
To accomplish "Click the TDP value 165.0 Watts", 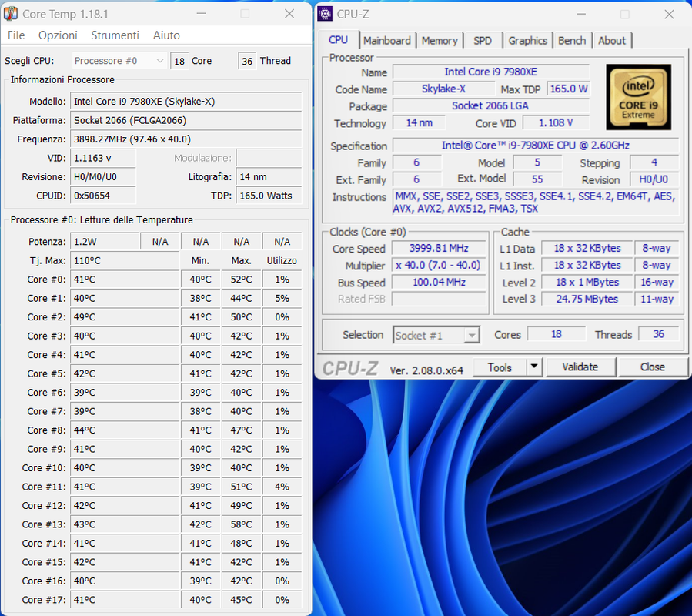I will click(269, 196).
